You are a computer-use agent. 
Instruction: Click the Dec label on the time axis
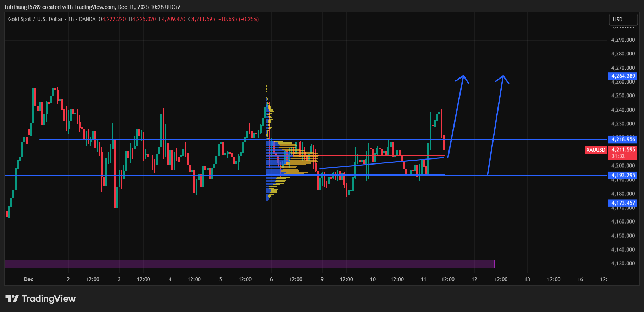(29, 279)
